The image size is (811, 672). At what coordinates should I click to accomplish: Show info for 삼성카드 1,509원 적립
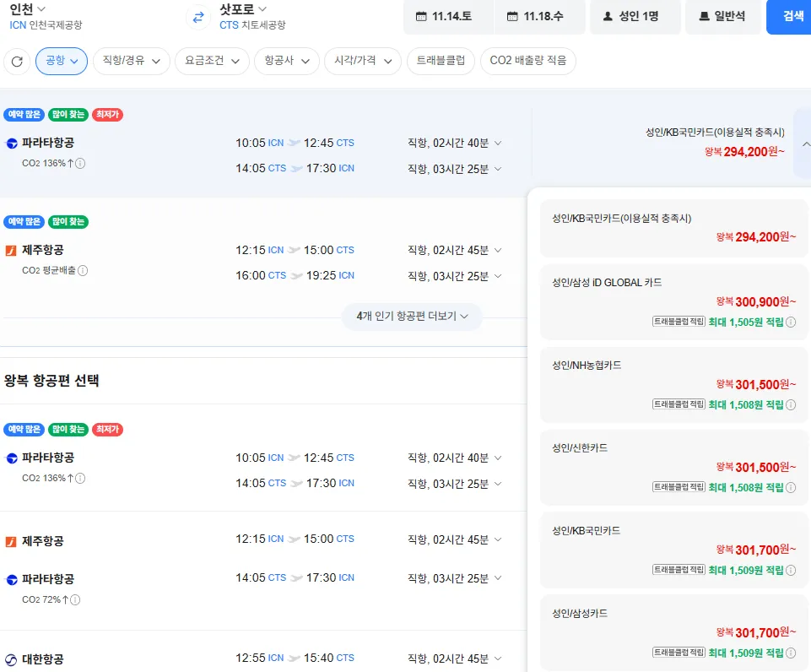791,653
